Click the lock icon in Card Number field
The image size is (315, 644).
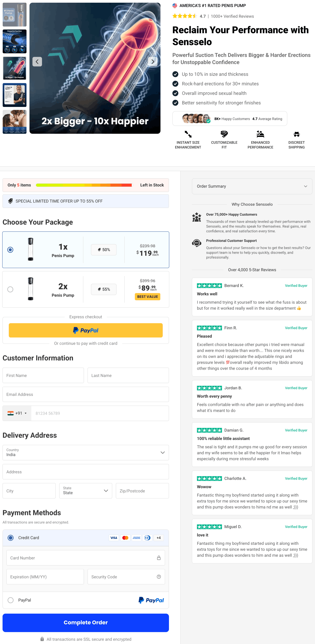coord(159,558)
